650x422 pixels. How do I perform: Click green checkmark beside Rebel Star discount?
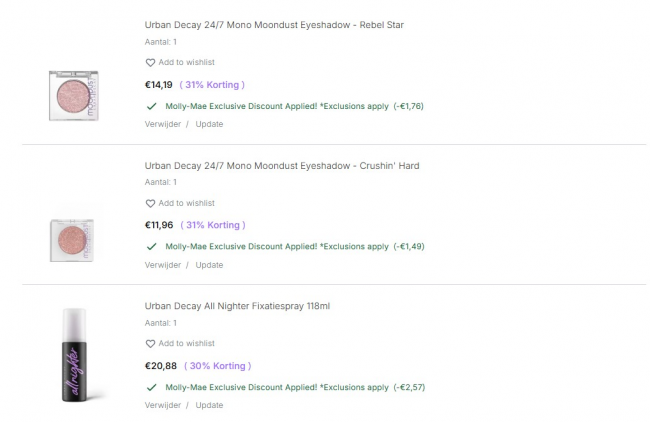(x=152, y=105)
